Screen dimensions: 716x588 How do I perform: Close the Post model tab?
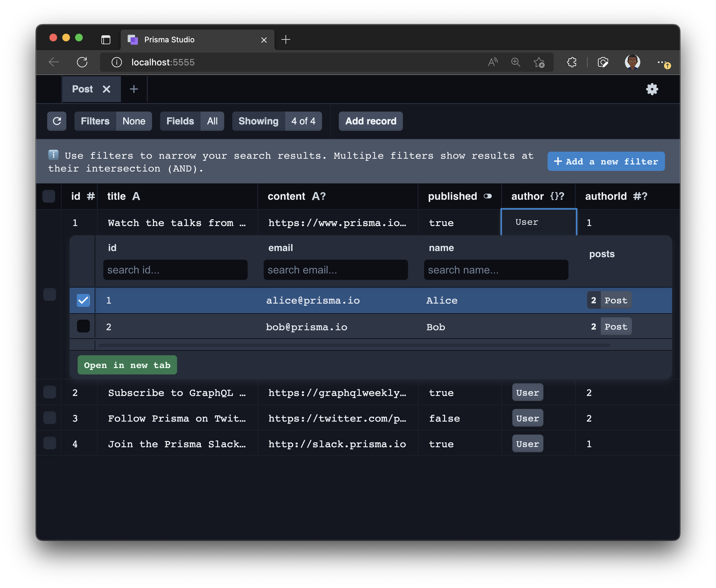point(107,89)
